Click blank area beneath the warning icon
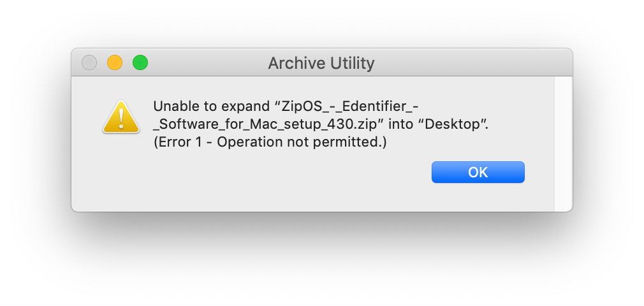 [x=121, y=173]
